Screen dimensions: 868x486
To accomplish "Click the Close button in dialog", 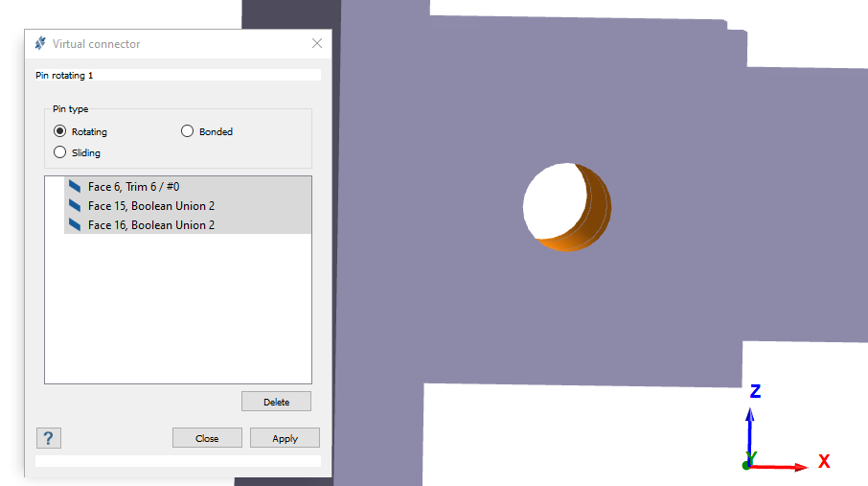I will [x=207, y=438].
